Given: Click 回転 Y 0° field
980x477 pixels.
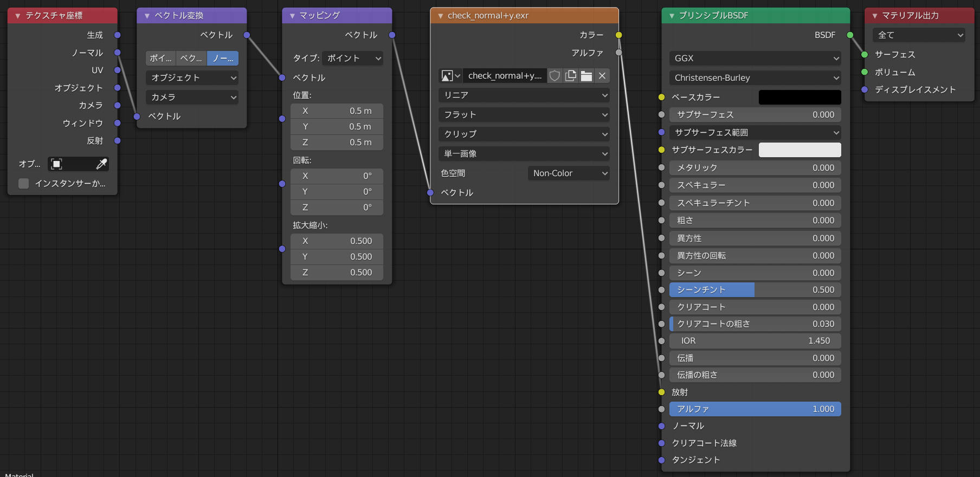Looking at the screenshot, I should (337, 191).
